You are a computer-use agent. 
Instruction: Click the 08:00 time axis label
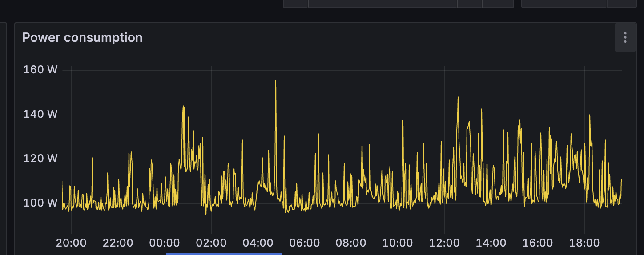tap(351, 243)
